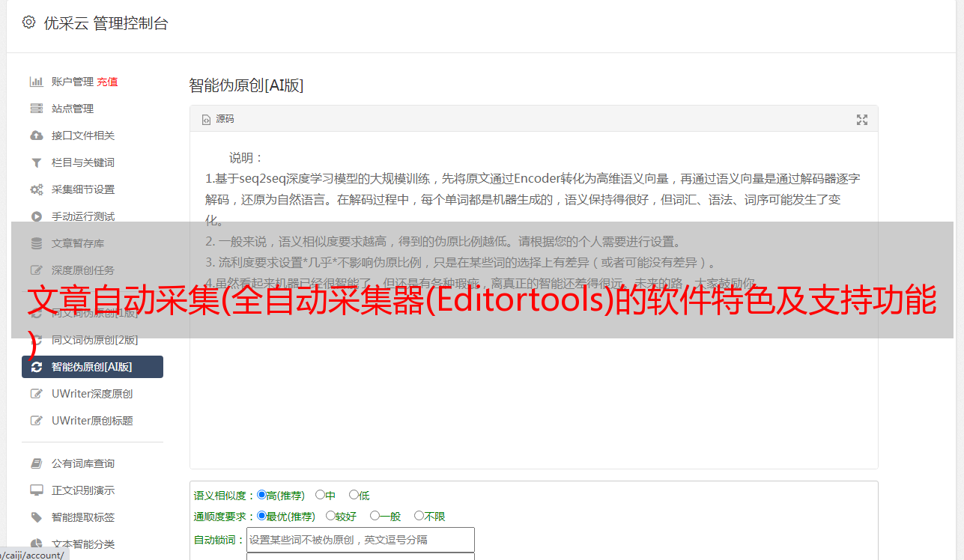This screenshot has height=560, width=964.
Task: Click the gears icon beside 采集细节设置
Action: (x=36, y=189)
